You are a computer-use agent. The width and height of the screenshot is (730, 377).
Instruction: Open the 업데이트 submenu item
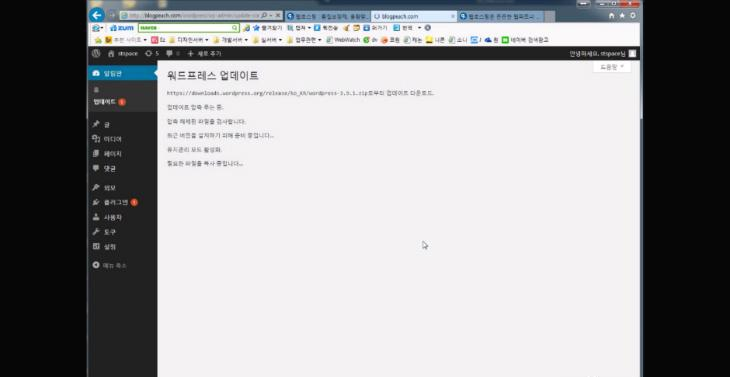click(109, 102)
